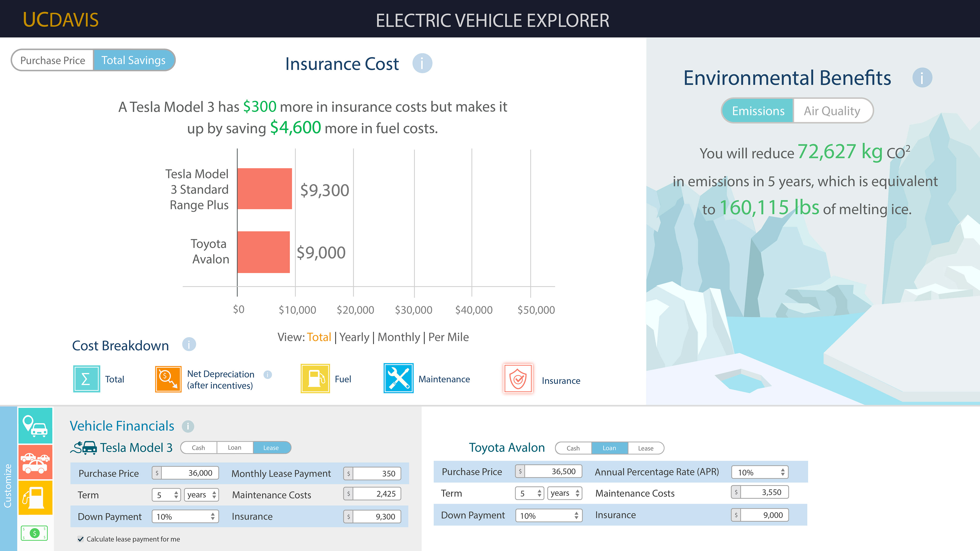This screenshot has width=980, height=551.
Task: Choose Loan for Toyota Avalon
Action: tap(609, 448)
